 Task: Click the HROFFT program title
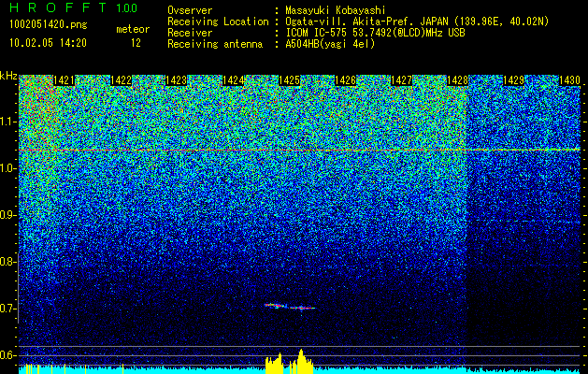coord(58,7)
